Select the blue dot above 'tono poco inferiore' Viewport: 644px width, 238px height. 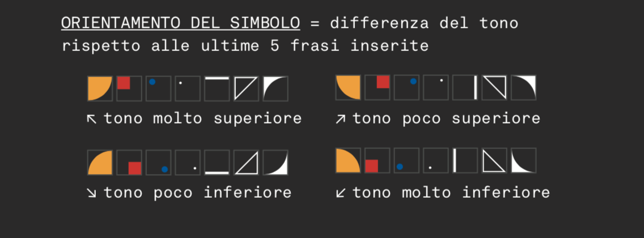[164, 169]
